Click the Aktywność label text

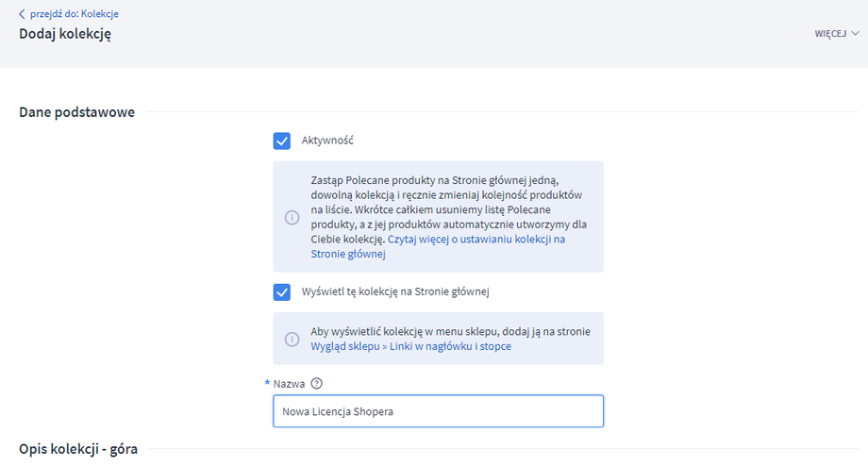(326, 141)
